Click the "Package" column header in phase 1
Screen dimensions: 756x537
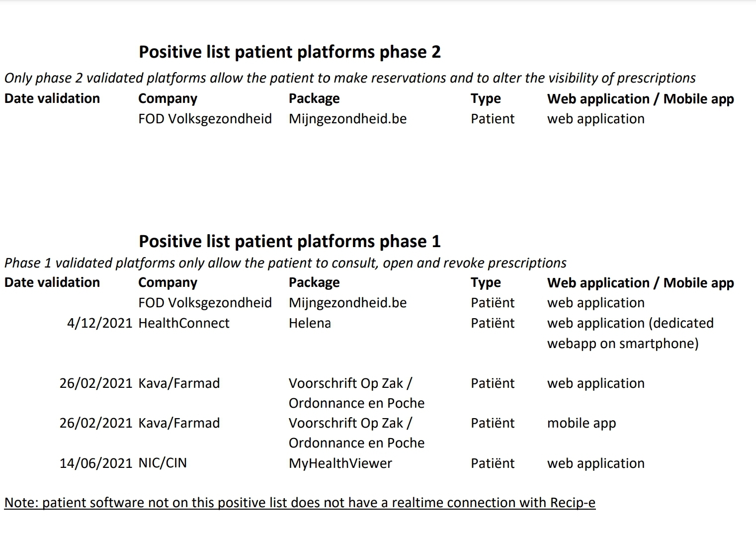(314, 282)
